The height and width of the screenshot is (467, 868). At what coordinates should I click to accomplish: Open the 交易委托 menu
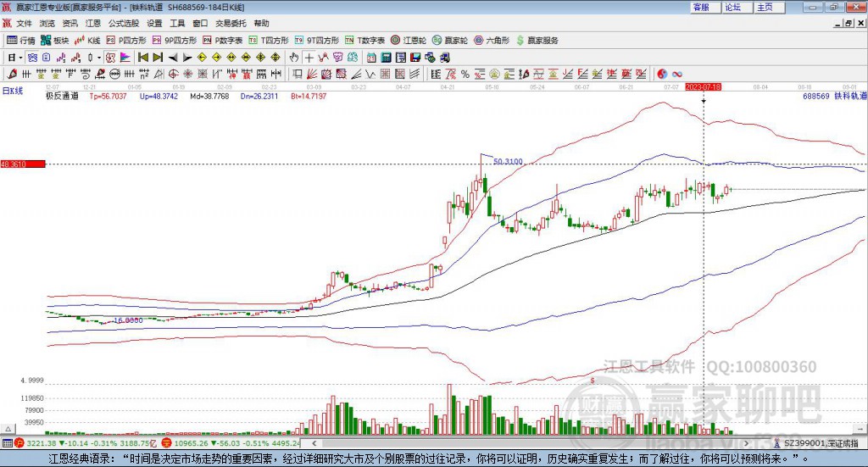231,23
